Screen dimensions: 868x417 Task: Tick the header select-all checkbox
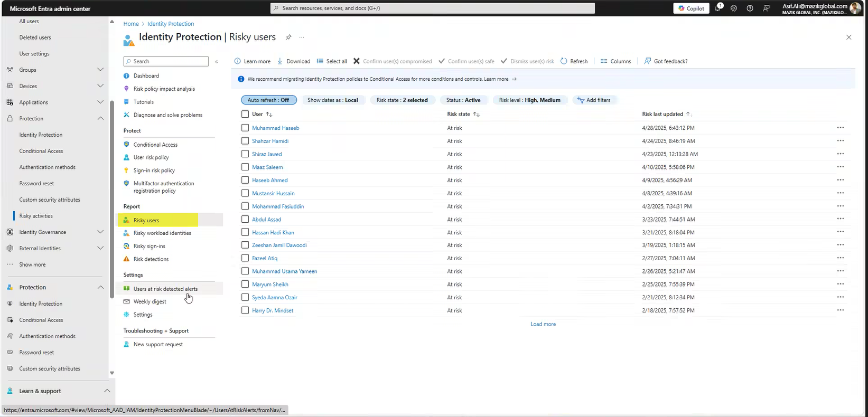pos(245,114)
